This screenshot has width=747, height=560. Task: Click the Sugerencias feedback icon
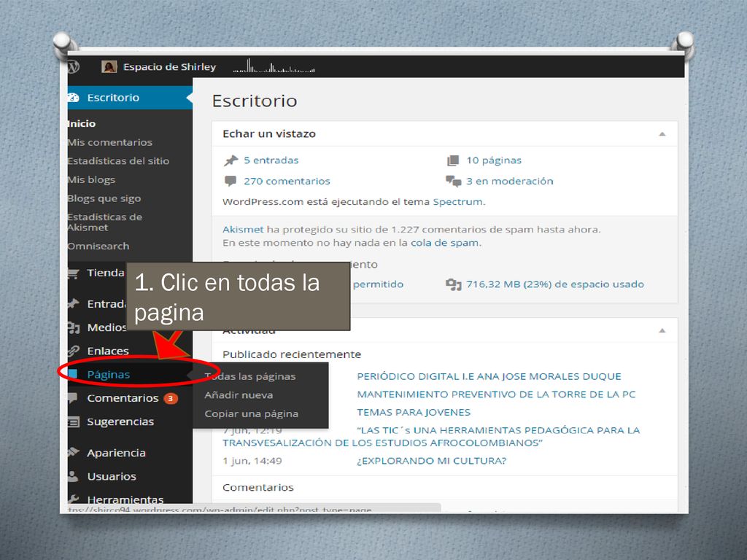click(74, 422)
